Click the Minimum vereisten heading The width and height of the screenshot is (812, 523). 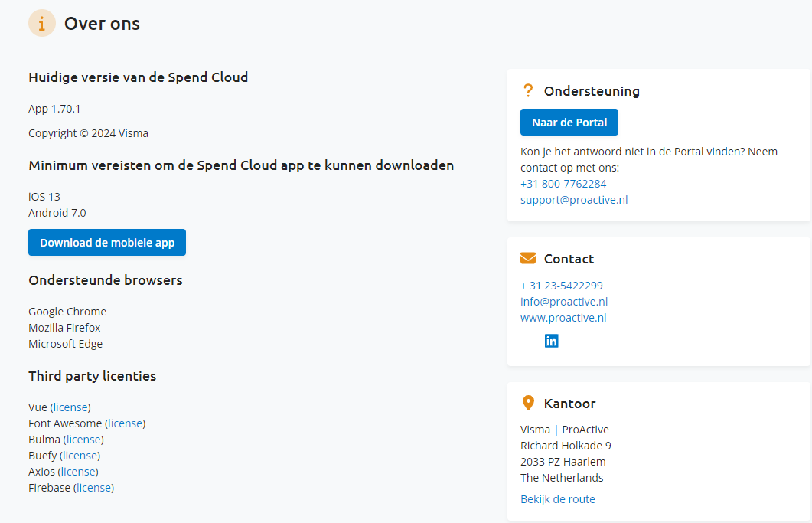(241, 165)
